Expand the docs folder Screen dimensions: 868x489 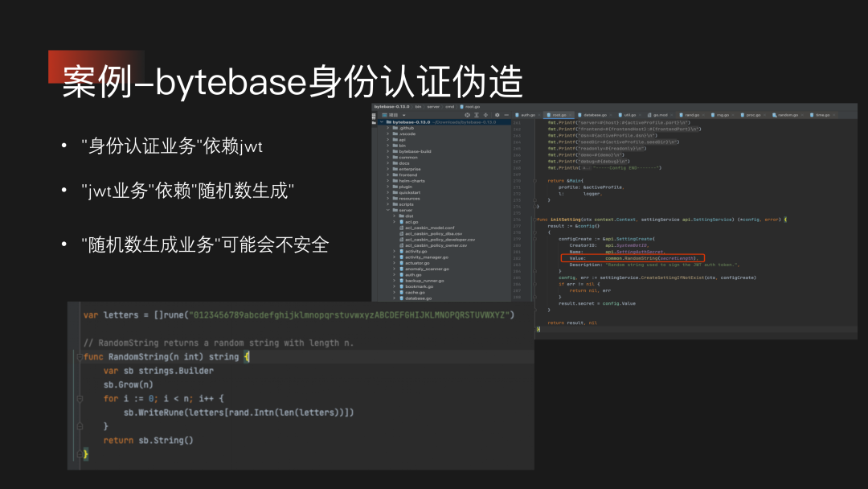(x=388, y=163)
